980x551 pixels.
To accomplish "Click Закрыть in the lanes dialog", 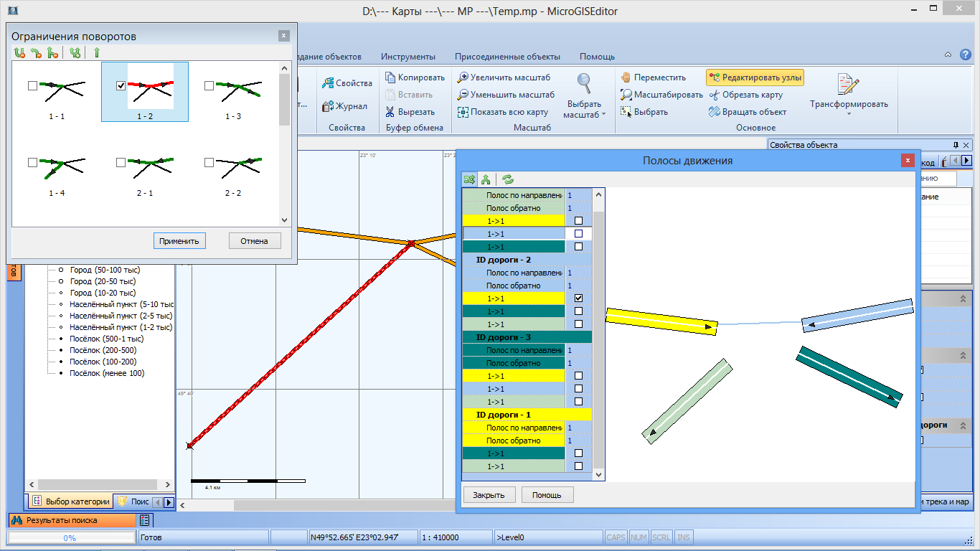I will point(488,495).
